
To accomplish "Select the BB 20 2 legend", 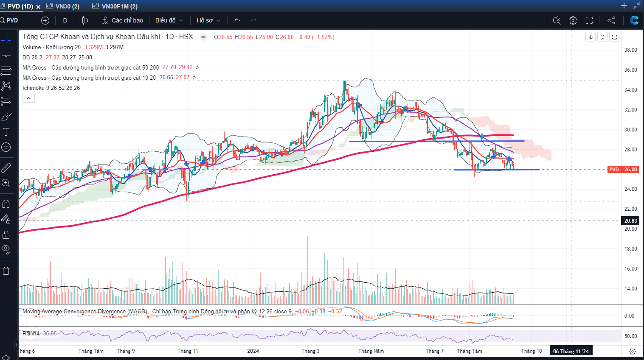I will coord(32,57).
